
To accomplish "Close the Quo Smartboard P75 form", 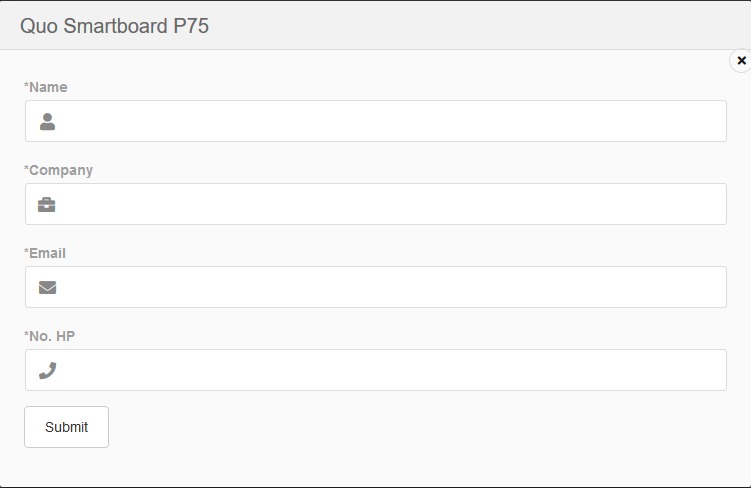I will 741,61.
